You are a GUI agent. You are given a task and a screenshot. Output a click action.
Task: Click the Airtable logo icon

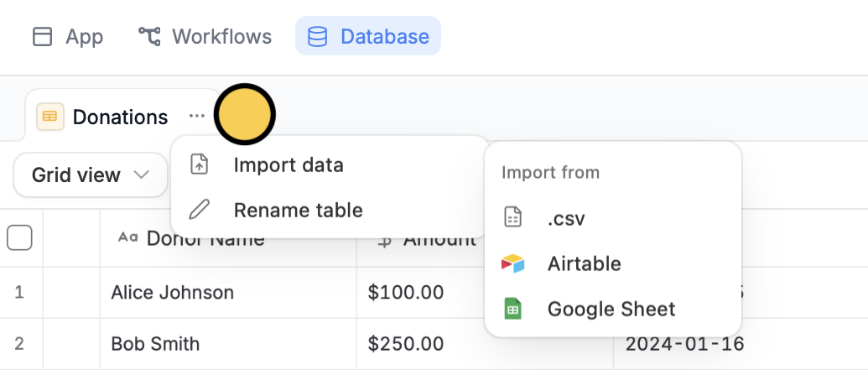point(512,263)
